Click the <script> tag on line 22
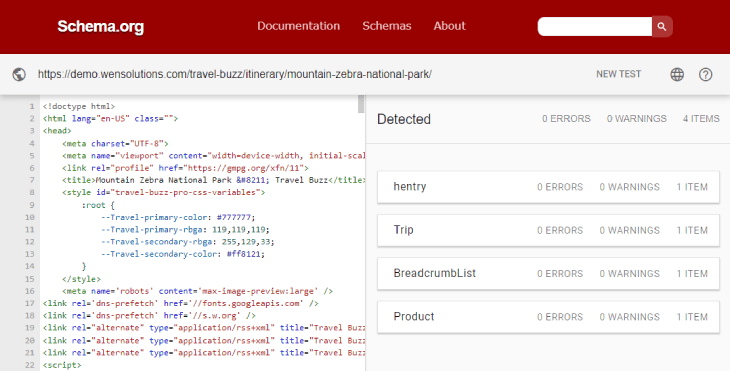This screenshot has width=730, height=371. [62, 365]
